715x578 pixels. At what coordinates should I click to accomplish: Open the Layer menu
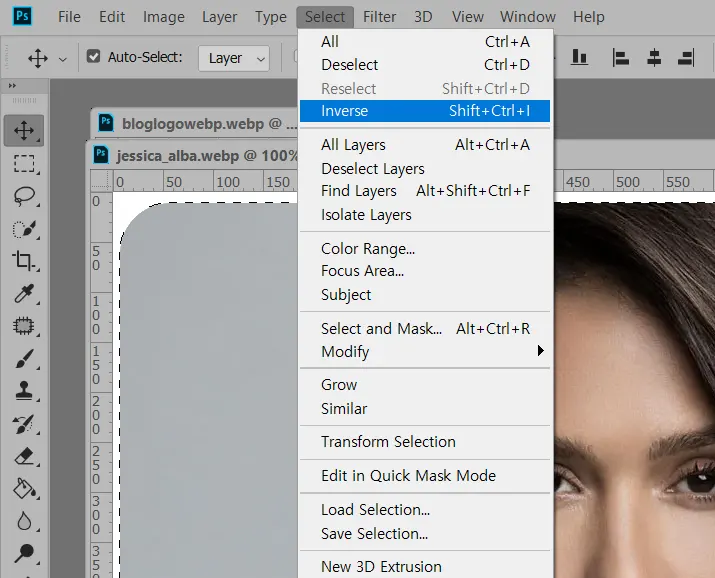click(219, 17)
